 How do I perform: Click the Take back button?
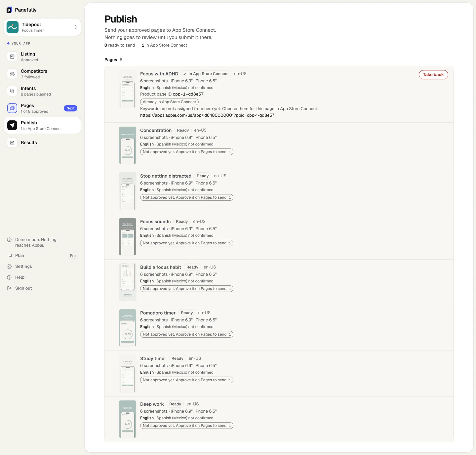(x=433, y=75)
